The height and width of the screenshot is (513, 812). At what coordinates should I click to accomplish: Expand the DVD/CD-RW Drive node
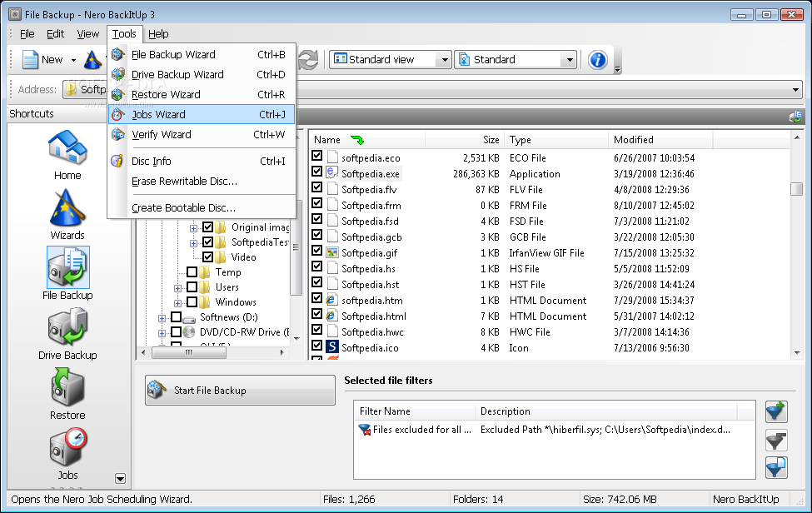click(162, 333)
